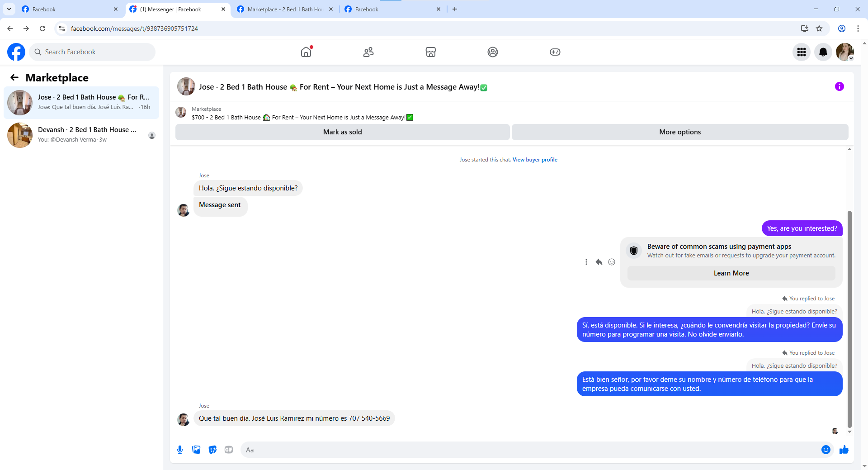Click More options button
The width and height of the screenshot is (868, 470).
(x=680, y=132)
